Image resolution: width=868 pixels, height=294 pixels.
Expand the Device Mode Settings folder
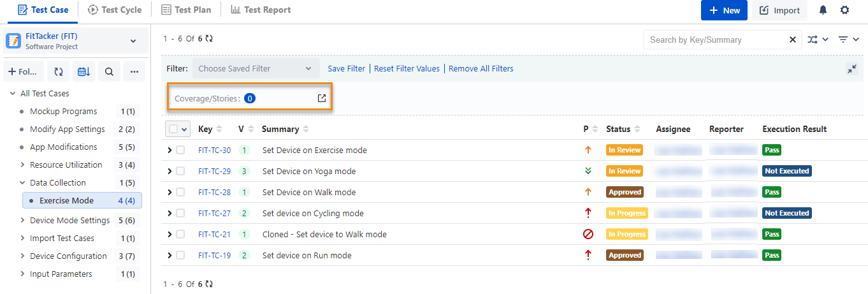point(22,220)
